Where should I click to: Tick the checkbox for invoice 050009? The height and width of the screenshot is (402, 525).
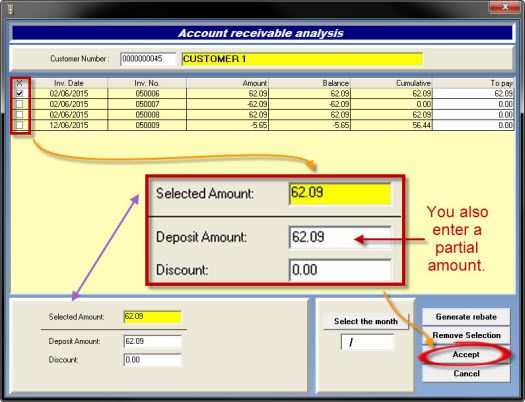point(19,125)
